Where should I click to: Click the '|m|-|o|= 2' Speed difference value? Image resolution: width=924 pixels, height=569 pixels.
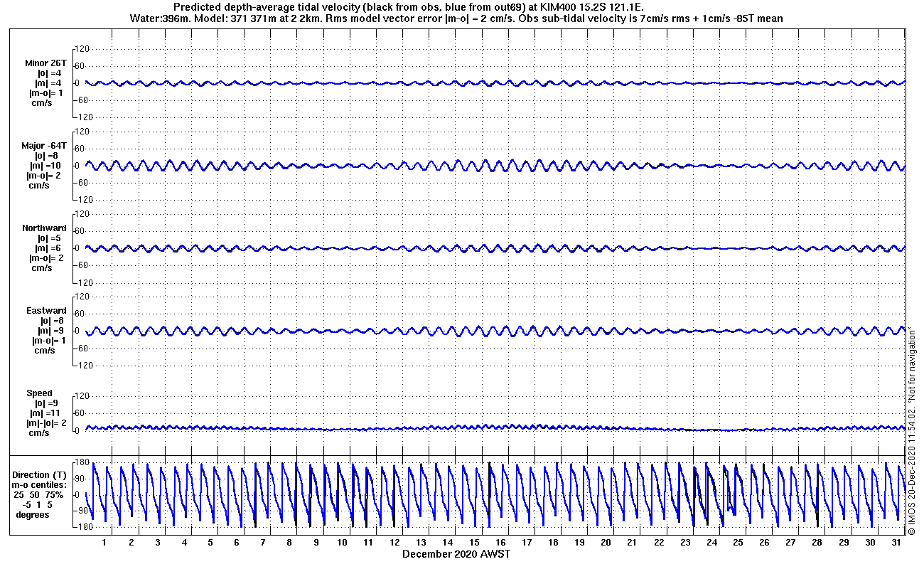[x=47, y=423]
